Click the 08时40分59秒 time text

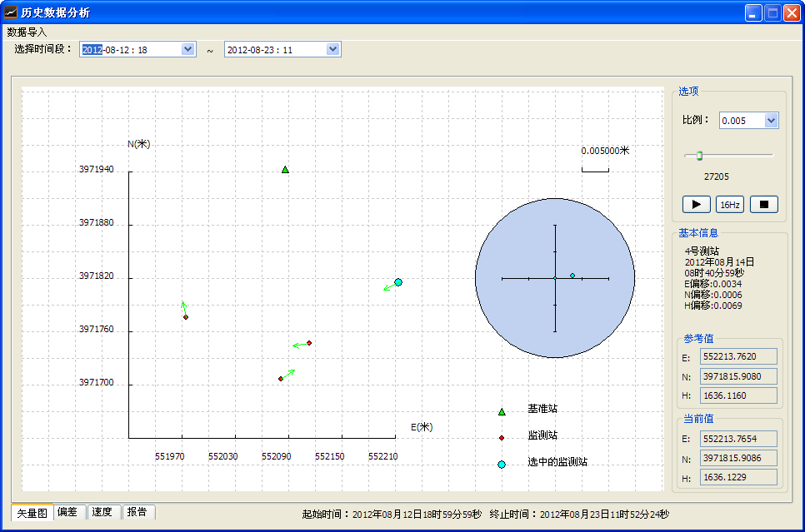[714, 273]
